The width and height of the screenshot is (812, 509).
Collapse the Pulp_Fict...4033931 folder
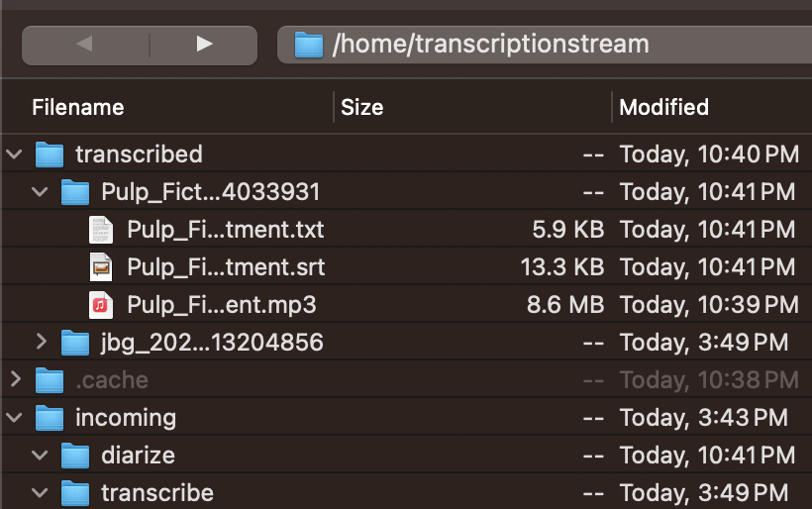tap(41, 192)
